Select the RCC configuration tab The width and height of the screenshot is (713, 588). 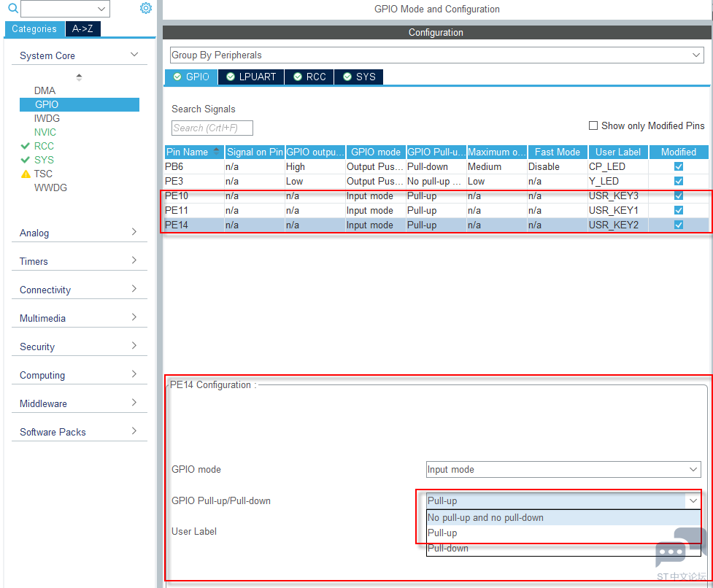309,77
